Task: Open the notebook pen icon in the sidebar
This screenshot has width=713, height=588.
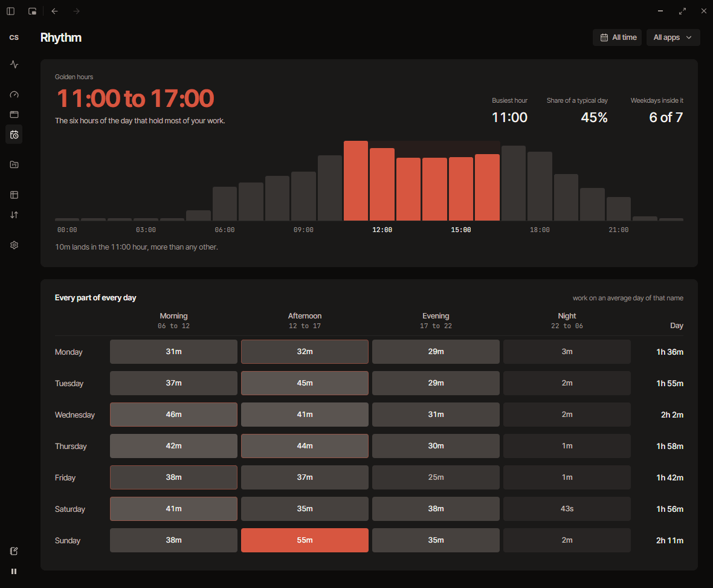Action: tap(14, 551)
